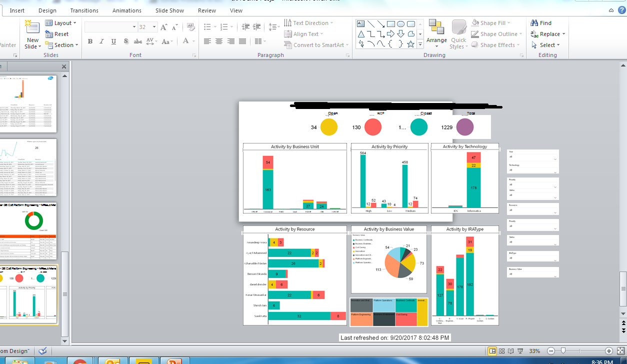This screenshot has width=627, height=364.
Task: Toggle Underline formatting
Action: 113,41
